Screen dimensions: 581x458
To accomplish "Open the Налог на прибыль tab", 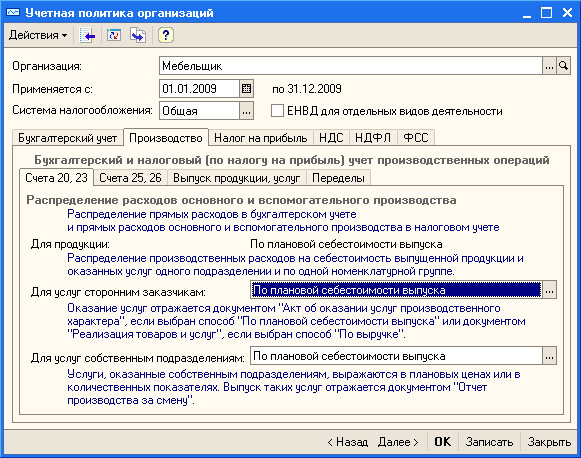I will point(261,138).
